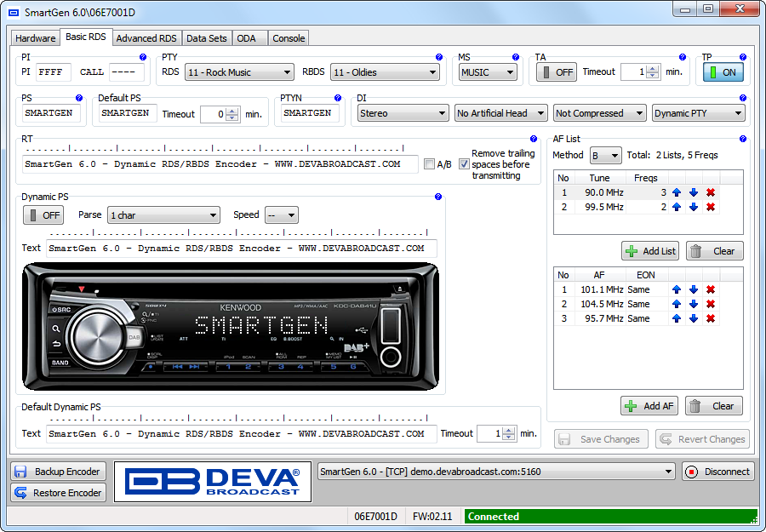Open the encoder connection dropdown
This screenshot has width=766, height=532.
[x=496, y=472]
